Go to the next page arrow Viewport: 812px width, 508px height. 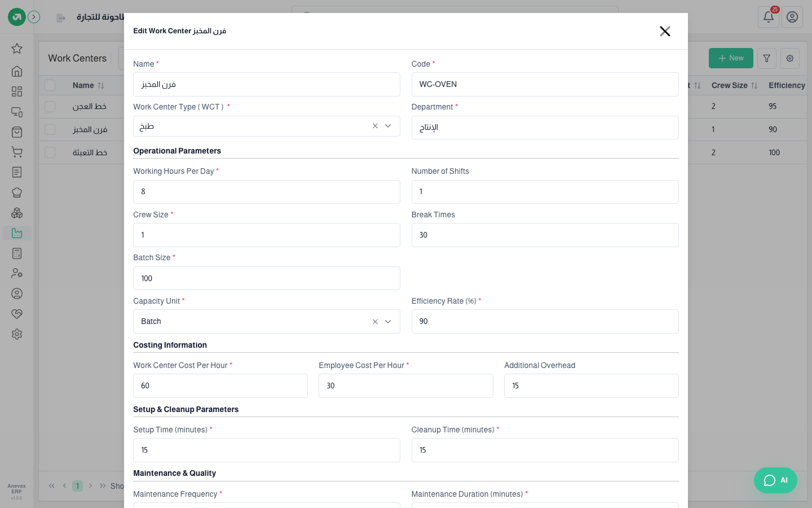pos(90,486)
